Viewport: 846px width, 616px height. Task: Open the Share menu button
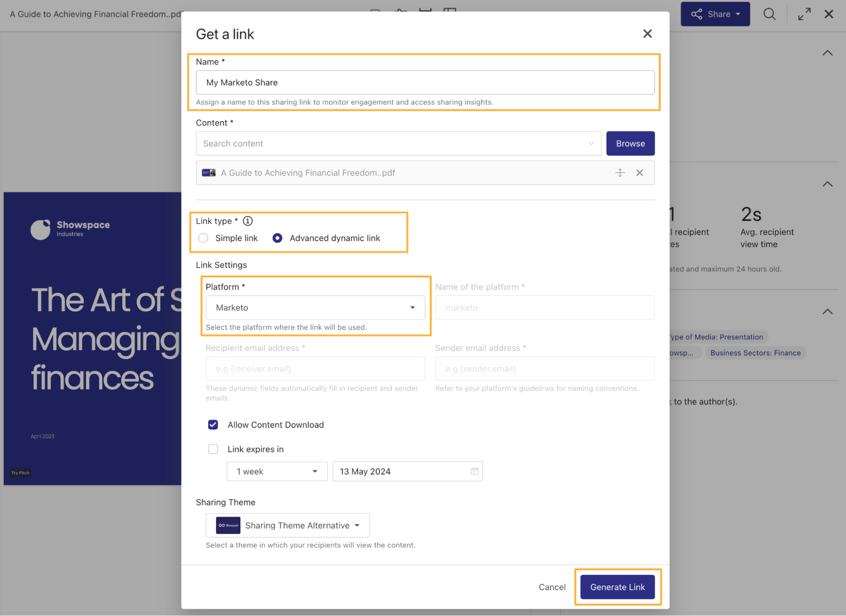[715, 14]
